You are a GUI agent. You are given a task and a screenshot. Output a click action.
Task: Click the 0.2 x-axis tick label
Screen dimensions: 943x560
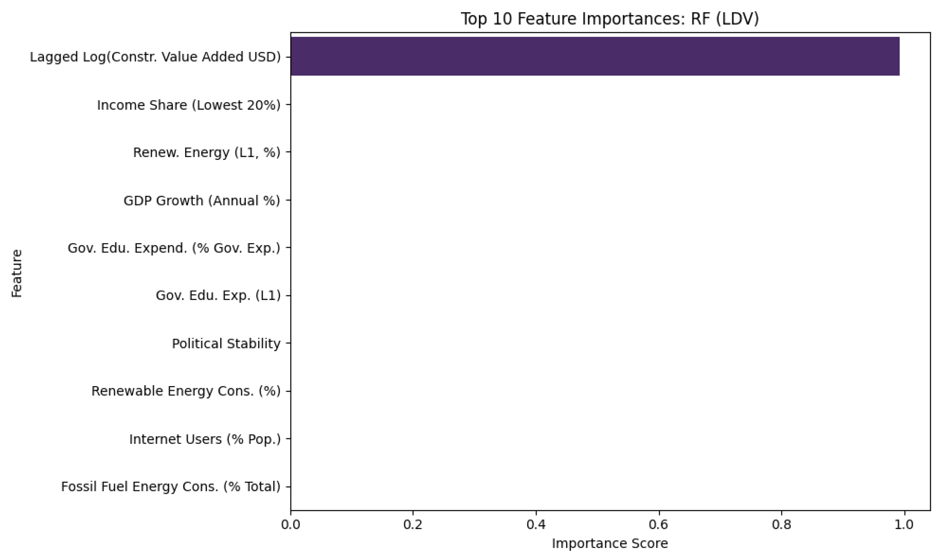pyautogui.click(x=413, y=525)
